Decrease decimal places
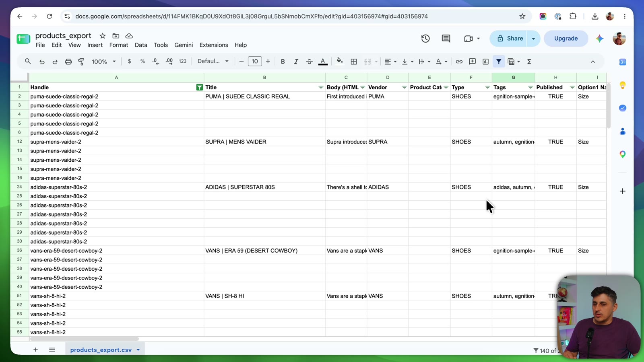 click(x=156, y=62)
